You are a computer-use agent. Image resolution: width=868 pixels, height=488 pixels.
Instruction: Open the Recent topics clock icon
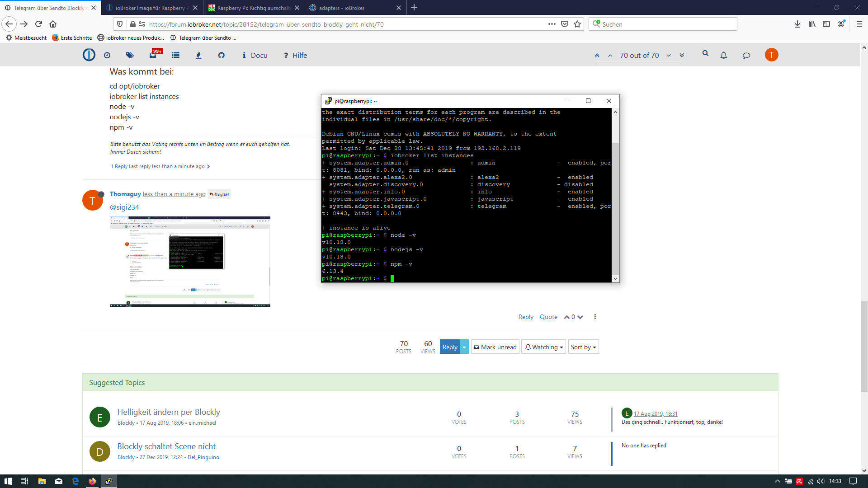[107, 55]
